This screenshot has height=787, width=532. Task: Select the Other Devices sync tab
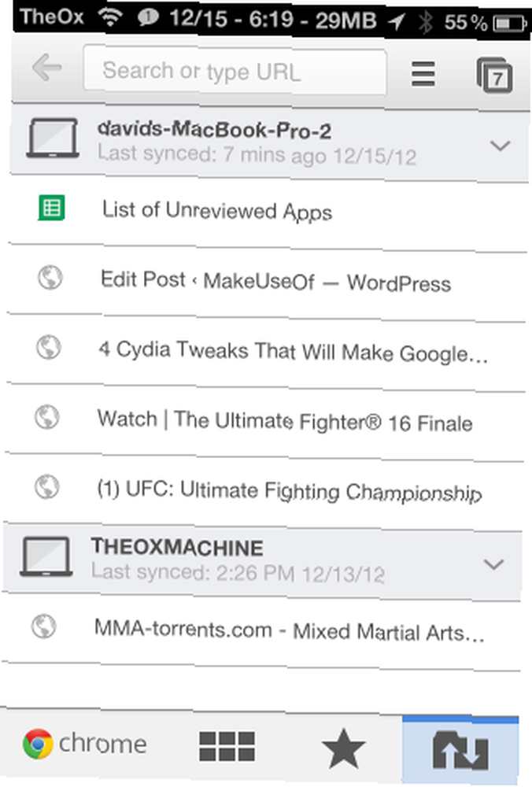[460, 750]
